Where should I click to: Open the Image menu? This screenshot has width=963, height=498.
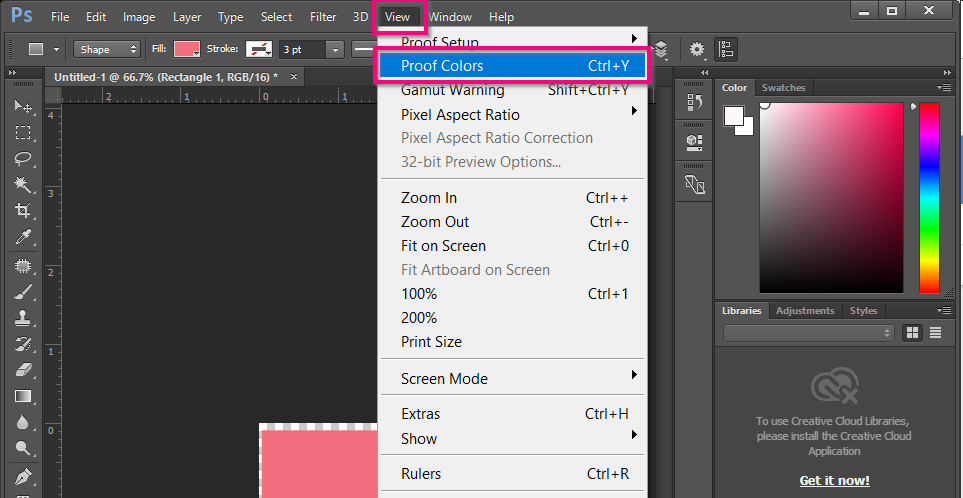[x=139, y=17]
